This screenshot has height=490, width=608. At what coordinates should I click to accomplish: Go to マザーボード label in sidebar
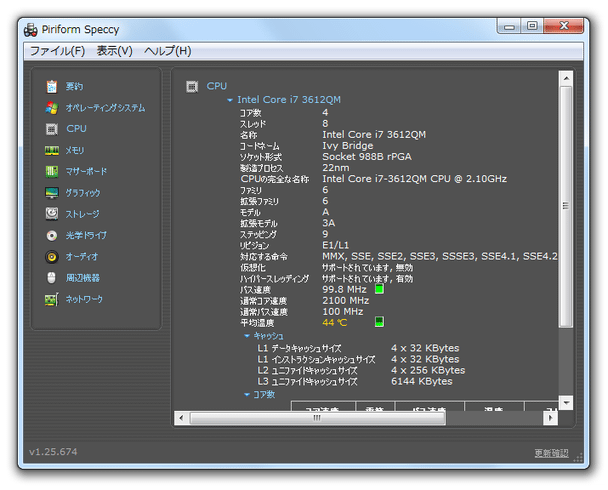pos(86,171)
